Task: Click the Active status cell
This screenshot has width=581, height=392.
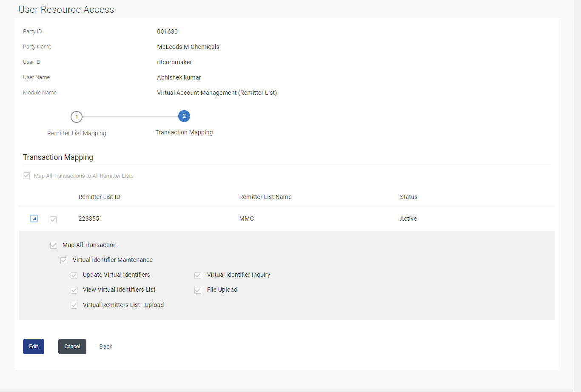Action: (x=408, y=219)
